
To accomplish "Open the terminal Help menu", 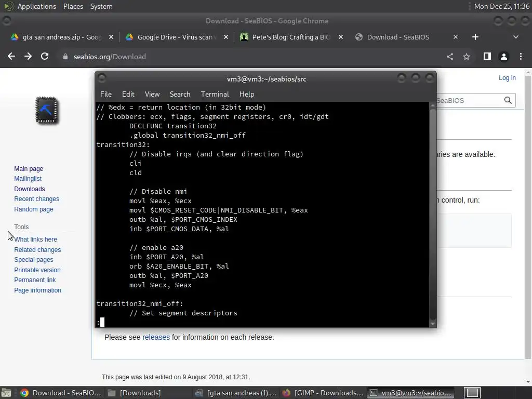I will point(247,95).
